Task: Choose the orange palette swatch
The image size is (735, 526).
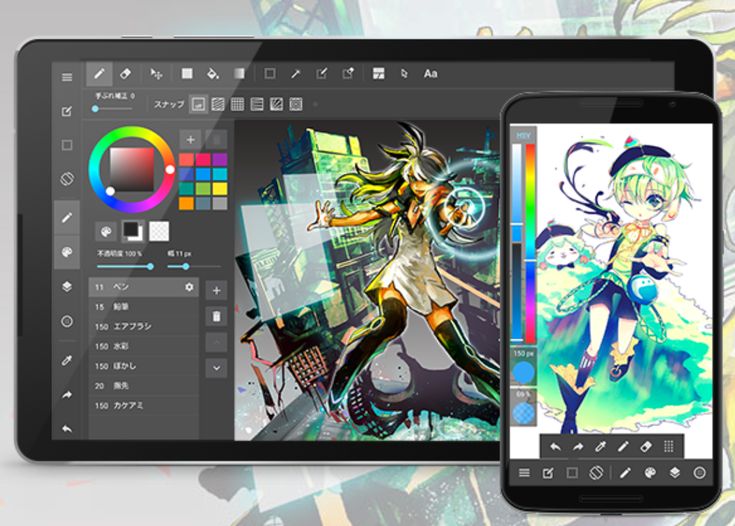Action: [x=186, y=203]
